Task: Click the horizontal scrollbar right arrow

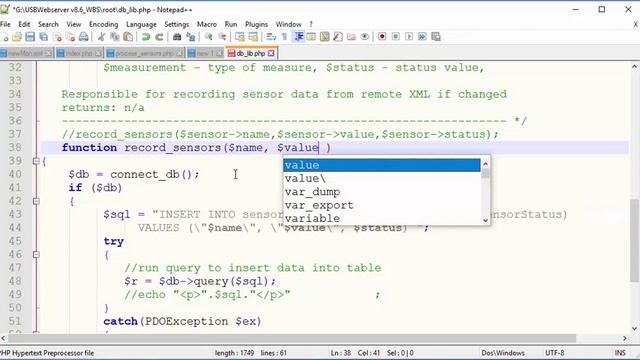Action: point(624,338)
